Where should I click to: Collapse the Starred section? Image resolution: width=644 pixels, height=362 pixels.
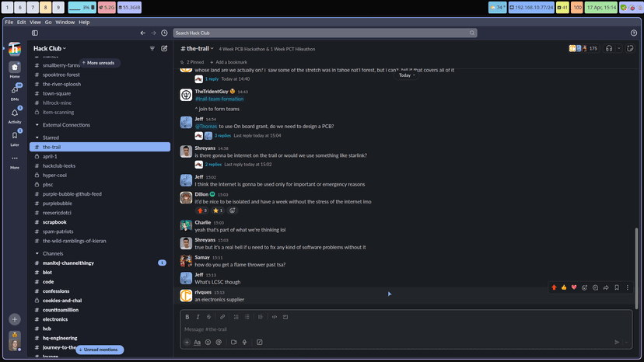click(x=37, y=137)
